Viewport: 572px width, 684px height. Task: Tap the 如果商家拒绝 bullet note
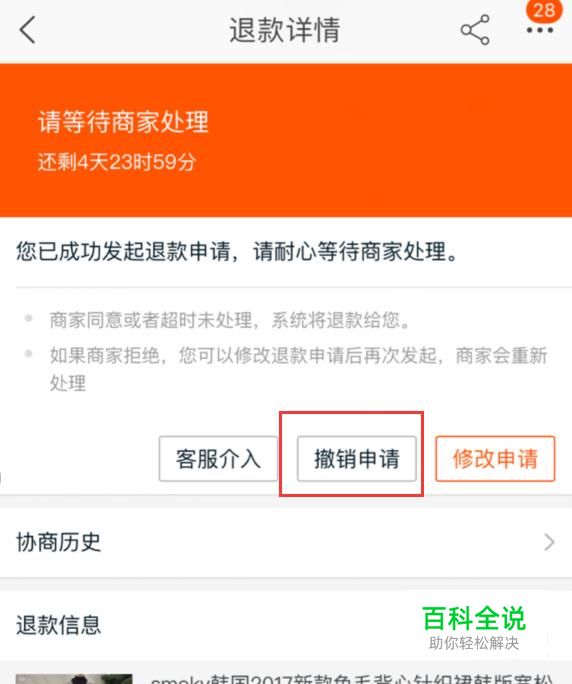(x=298, y=369)
